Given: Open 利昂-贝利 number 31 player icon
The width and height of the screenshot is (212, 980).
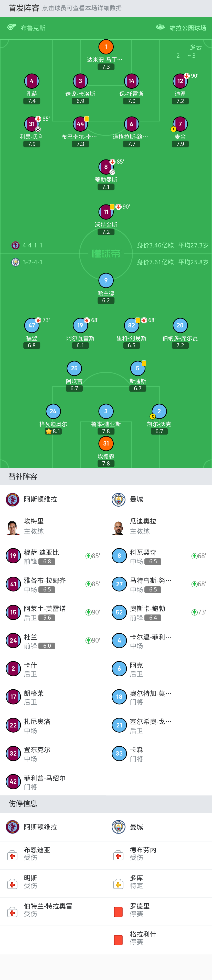Looking at the screenshot, I should click(x=32, y=124).
